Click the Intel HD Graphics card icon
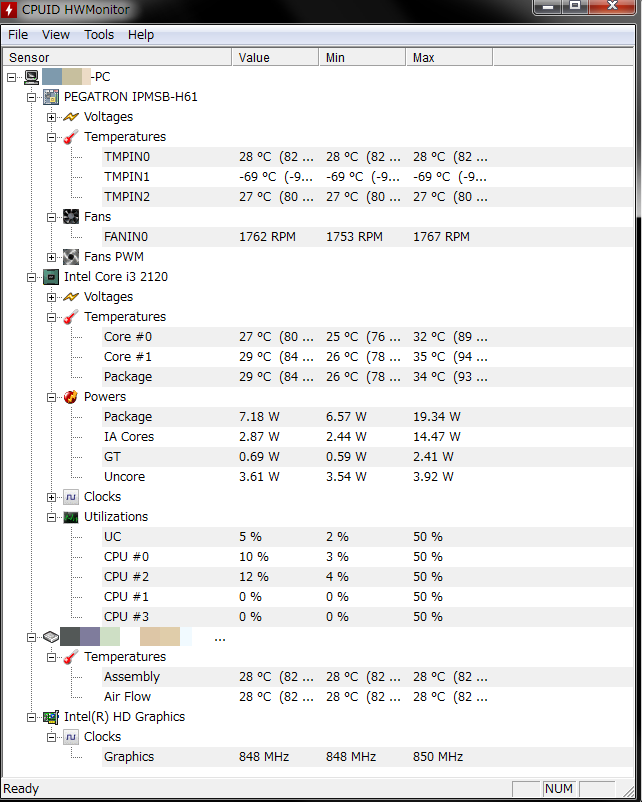Image resolution: width=642 pixels, height=802 pixels. 51,717
